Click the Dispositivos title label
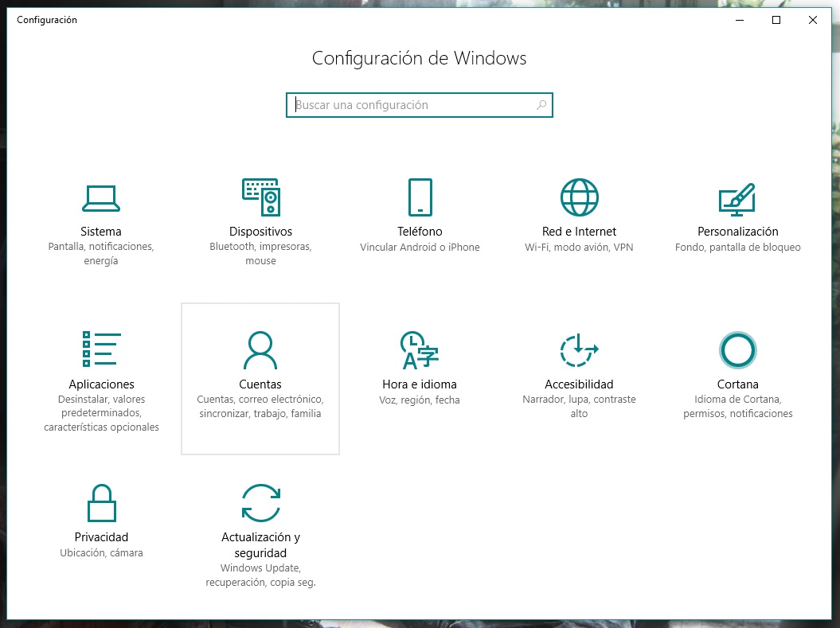 coord(260,232)
